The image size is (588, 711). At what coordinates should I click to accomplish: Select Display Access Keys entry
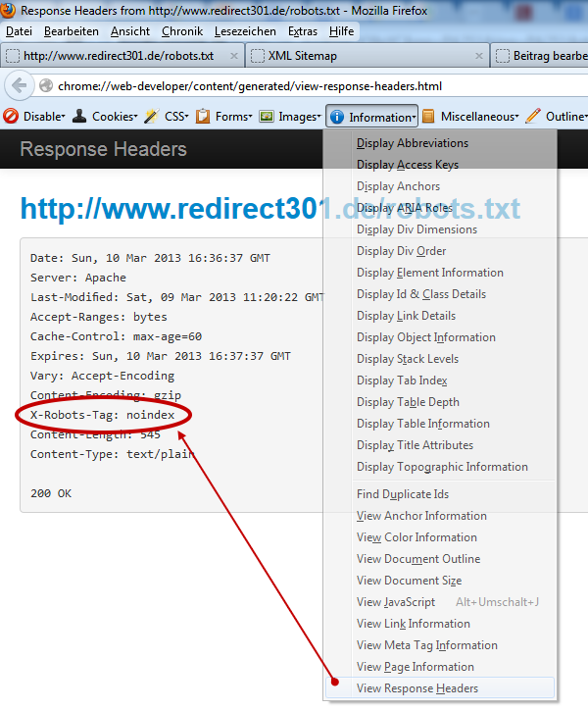(440, 165)
